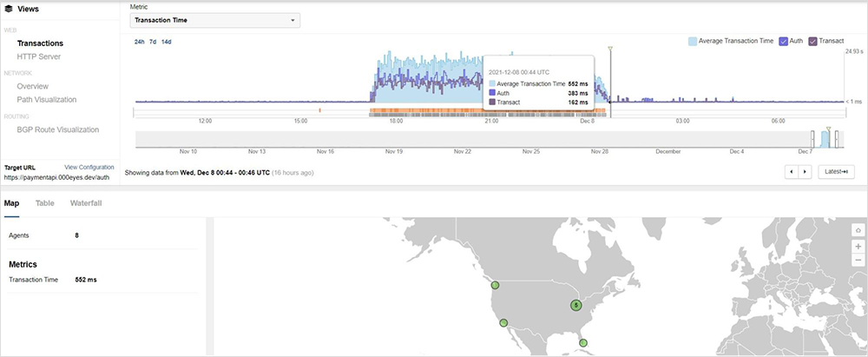Image resolution: width=868 pixels, height=357 pixels.
Task: Click the Views layers icon
Action: (x=9, y=9)
